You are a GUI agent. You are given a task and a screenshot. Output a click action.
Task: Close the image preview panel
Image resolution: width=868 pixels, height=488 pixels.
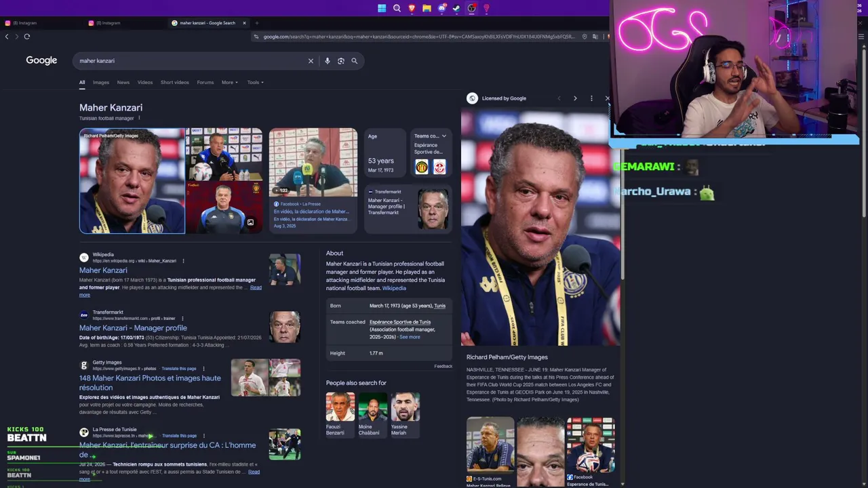pos(607,98)
